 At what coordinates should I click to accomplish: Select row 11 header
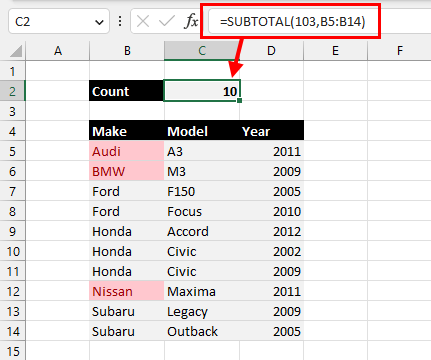[x=13, y=271]
